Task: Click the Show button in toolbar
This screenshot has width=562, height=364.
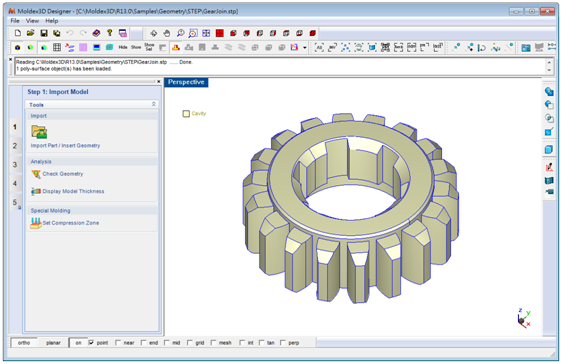Action: (x=136, y=47)
